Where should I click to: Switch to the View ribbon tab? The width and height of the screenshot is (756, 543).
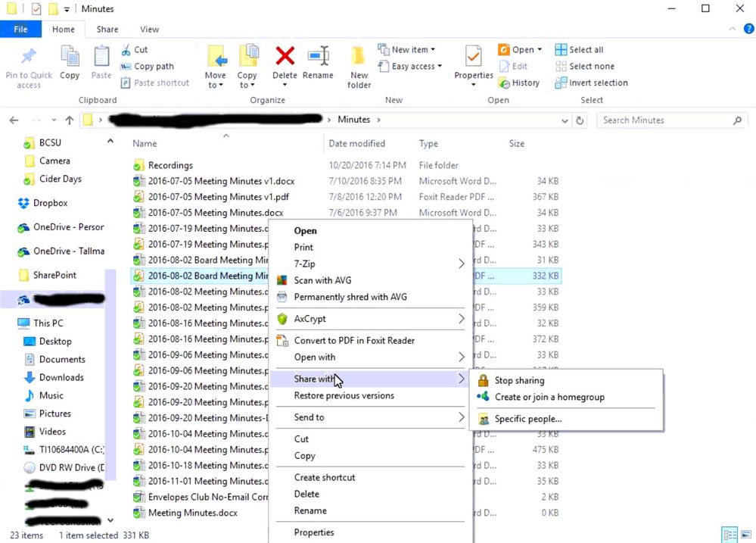click(150, 29)
